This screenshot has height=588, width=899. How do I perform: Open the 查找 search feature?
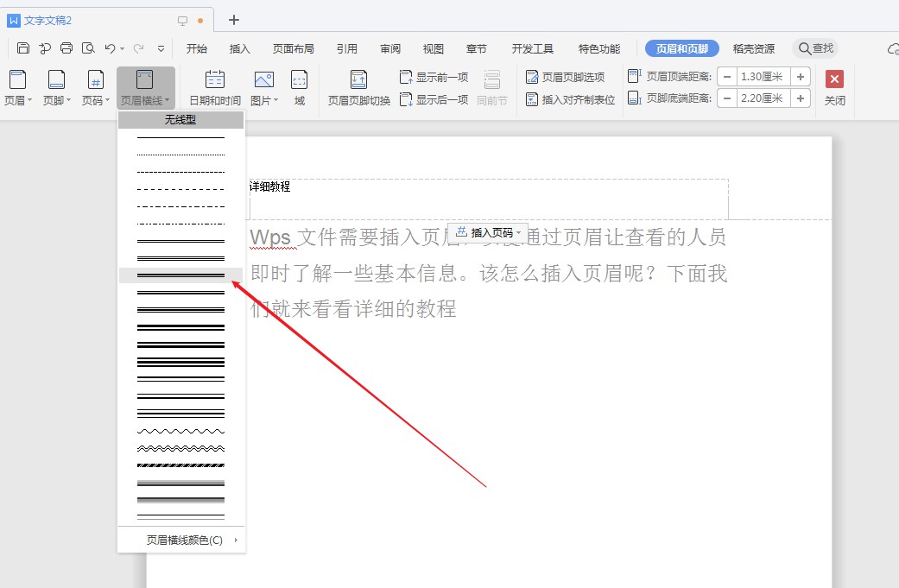815,48
